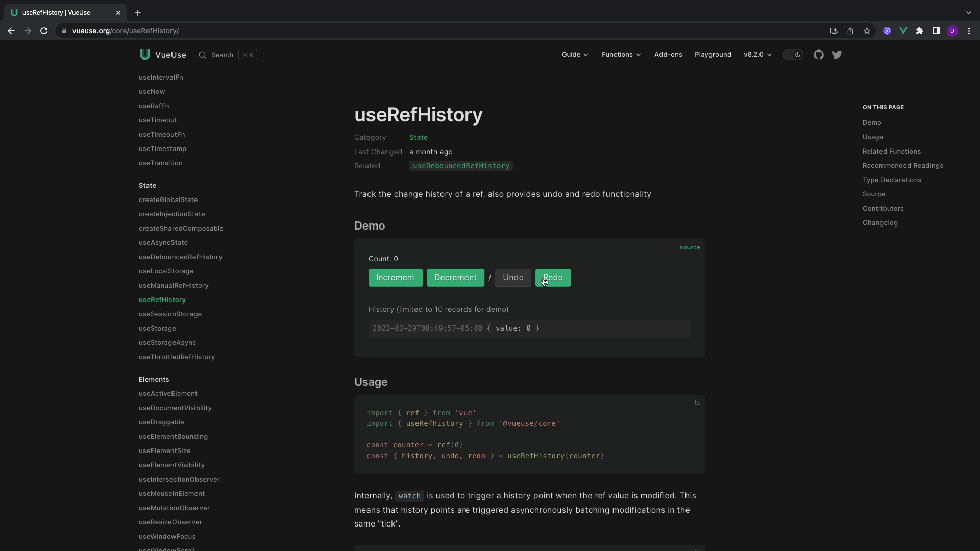Select useAsyncState in the sidebar
980x551 pixels.
click(163, 243)
